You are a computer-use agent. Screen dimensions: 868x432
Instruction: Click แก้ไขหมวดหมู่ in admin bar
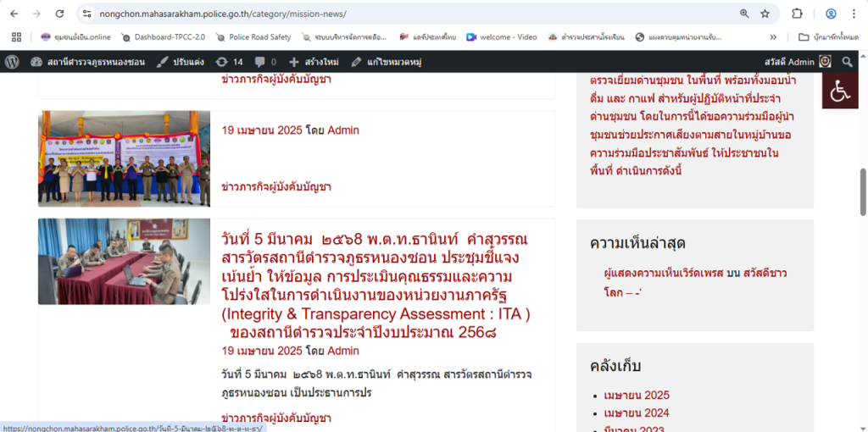[387, 62]
